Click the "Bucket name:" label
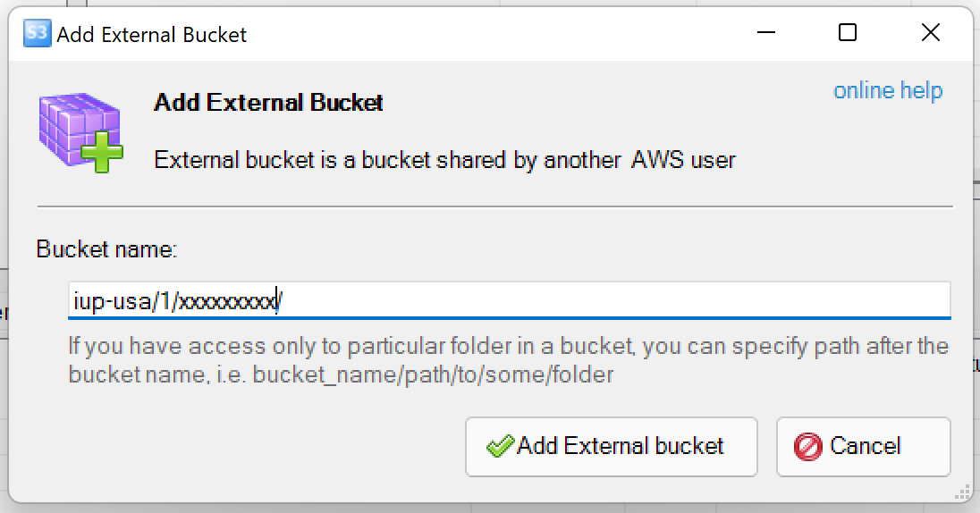 click(x=106, y=249)
